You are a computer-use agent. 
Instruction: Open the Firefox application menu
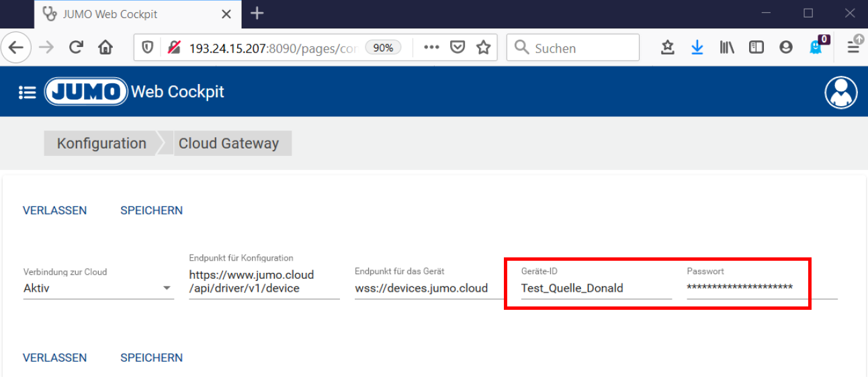point(853,48)
